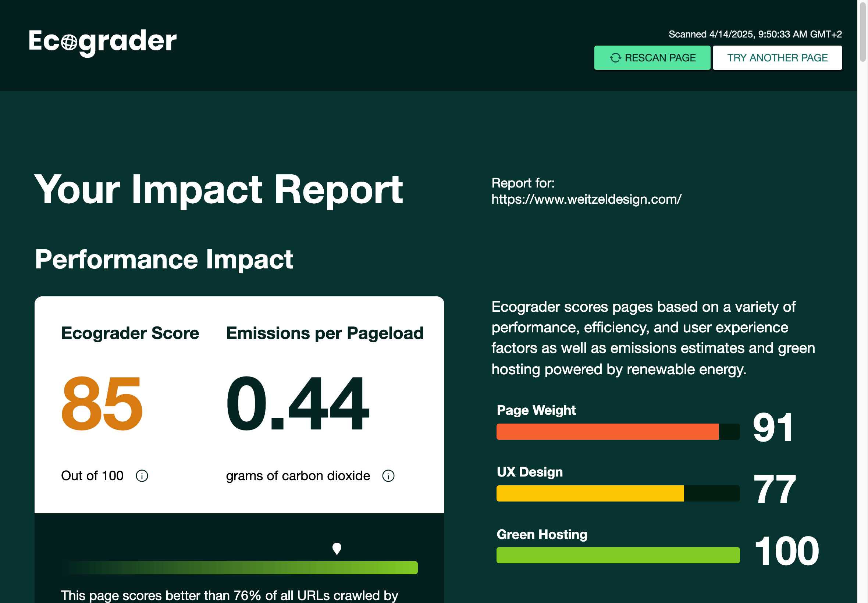Click the rescan refresh arrows icon

click(615, 58)
